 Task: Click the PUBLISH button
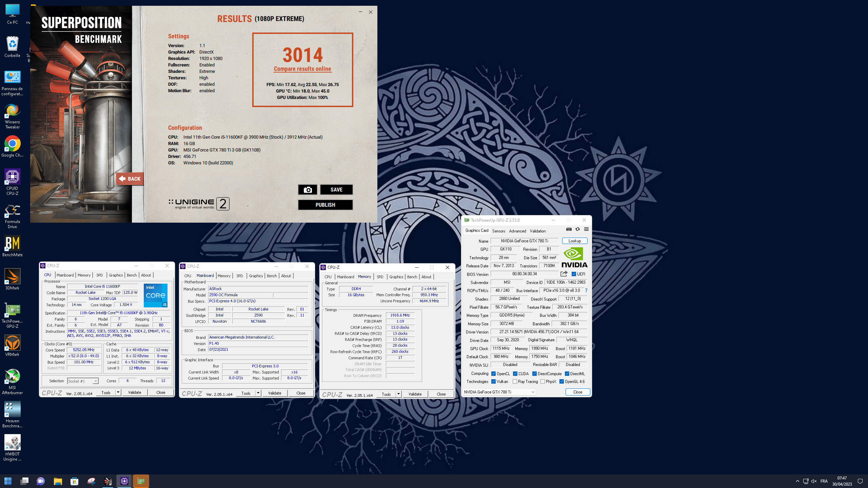tap(325, 205)
